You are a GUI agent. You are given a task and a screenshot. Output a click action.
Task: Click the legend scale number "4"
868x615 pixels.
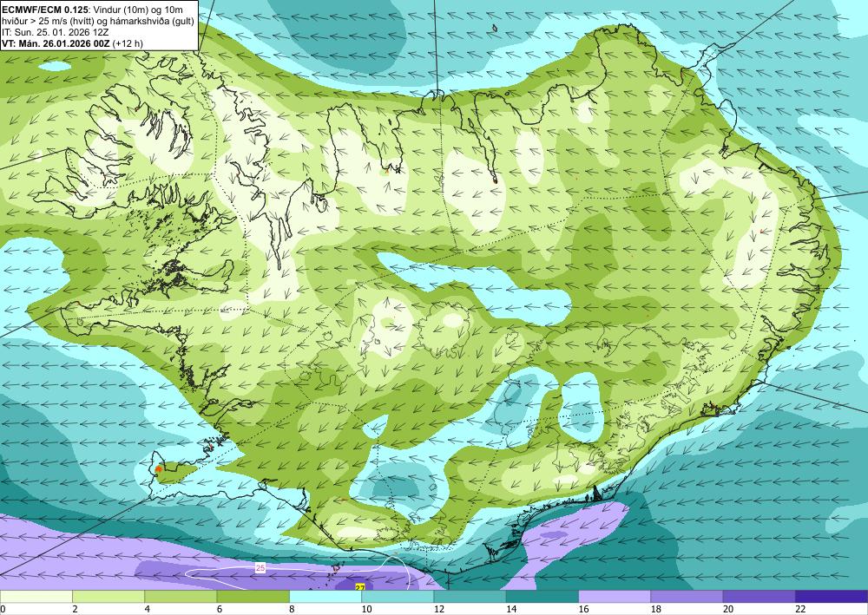coord(148,610)
